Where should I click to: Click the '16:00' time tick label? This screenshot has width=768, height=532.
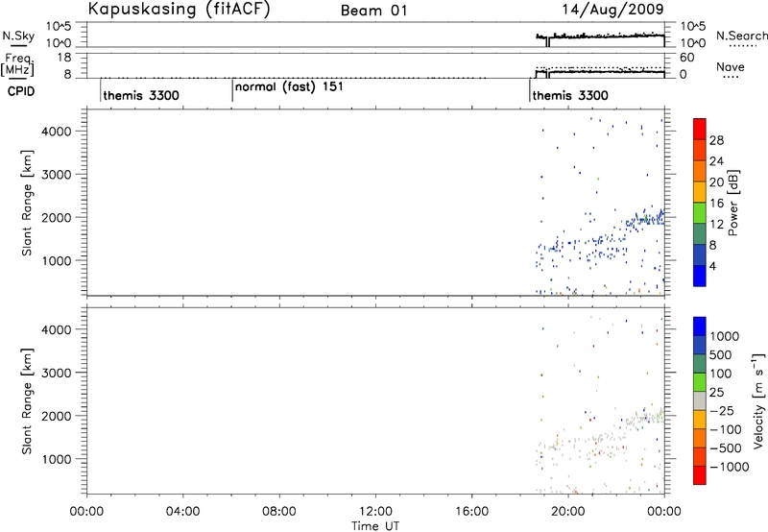click(x=472, y=512)
